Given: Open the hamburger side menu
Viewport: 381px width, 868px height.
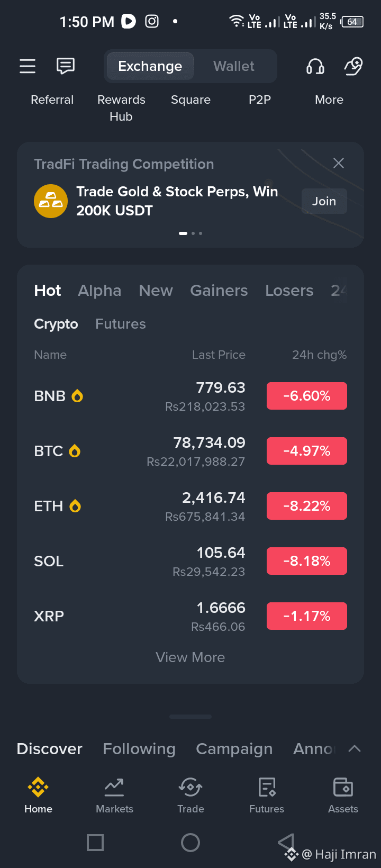Looking at the screenshot, I should pyautogui.click(x=28, y=66).
